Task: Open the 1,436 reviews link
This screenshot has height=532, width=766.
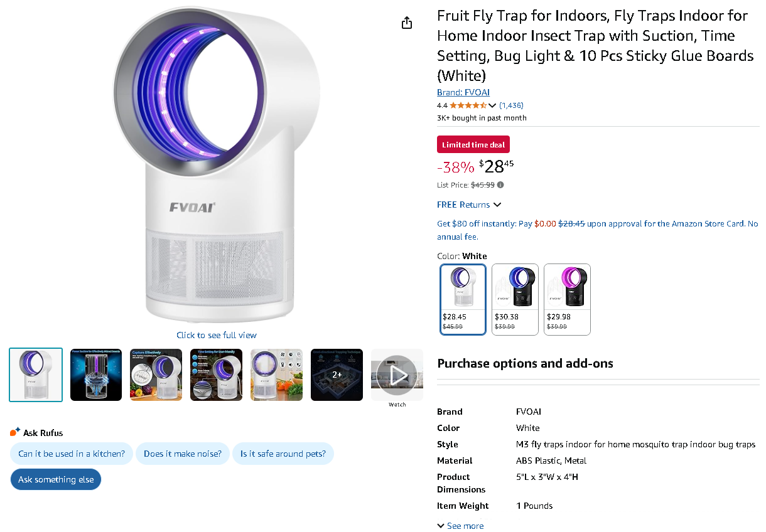Action: click(511, 105)
